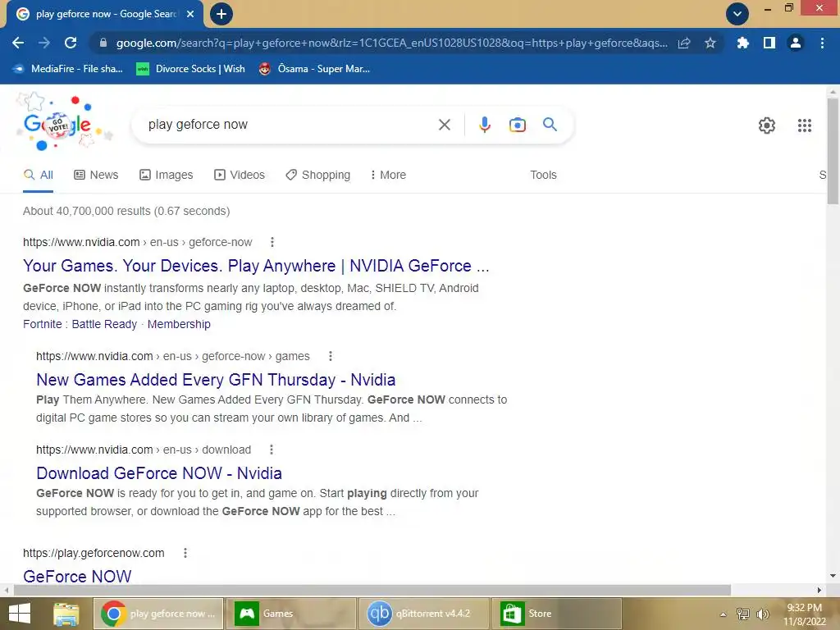Click the address bar URL
The image size is (840, 630).
391,43
